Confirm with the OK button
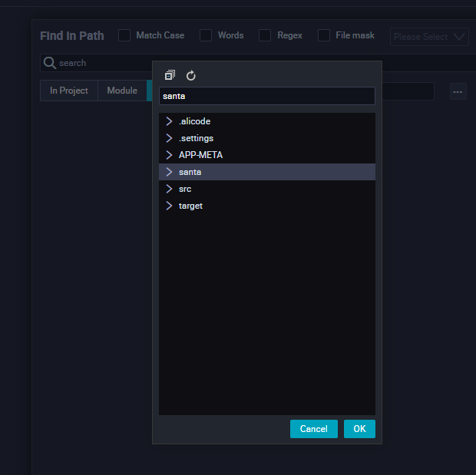Screen dimensions: 476x475 [359, 429]
